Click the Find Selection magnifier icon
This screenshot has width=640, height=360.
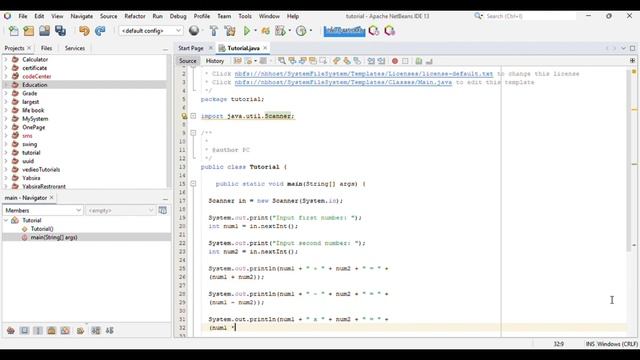[282, 61]
